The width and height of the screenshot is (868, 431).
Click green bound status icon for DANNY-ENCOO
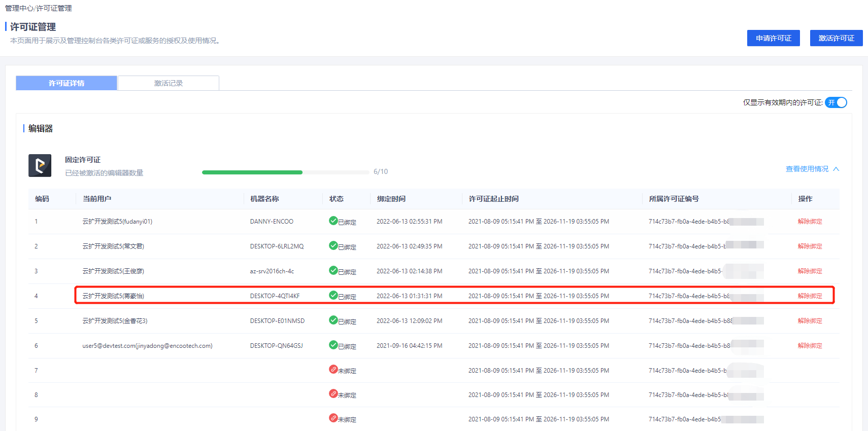pyautogui.click(x=333, y=221)
